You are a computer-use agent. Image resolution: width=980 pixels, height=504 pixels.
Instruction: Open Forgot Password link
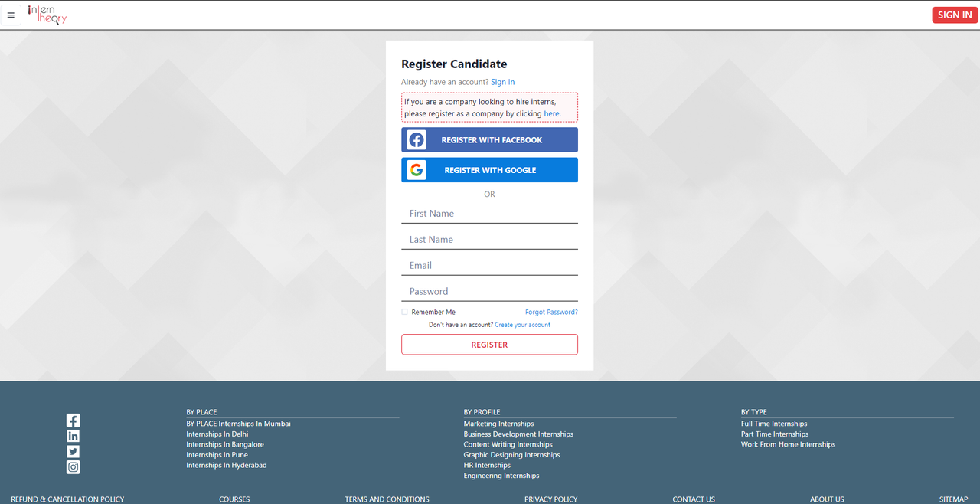coord(551,312)
